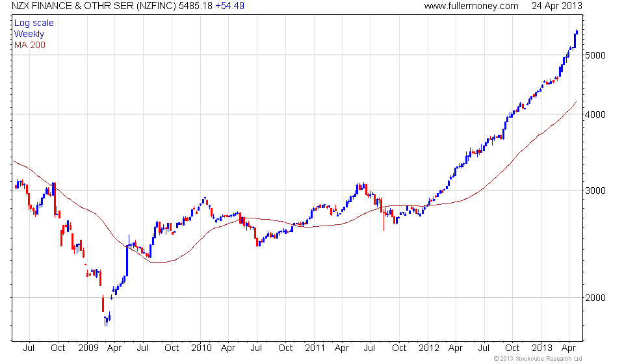Click the date 24 Apr 2013
The height and width of the screenshot is (364, 637).
coord(557,6)
